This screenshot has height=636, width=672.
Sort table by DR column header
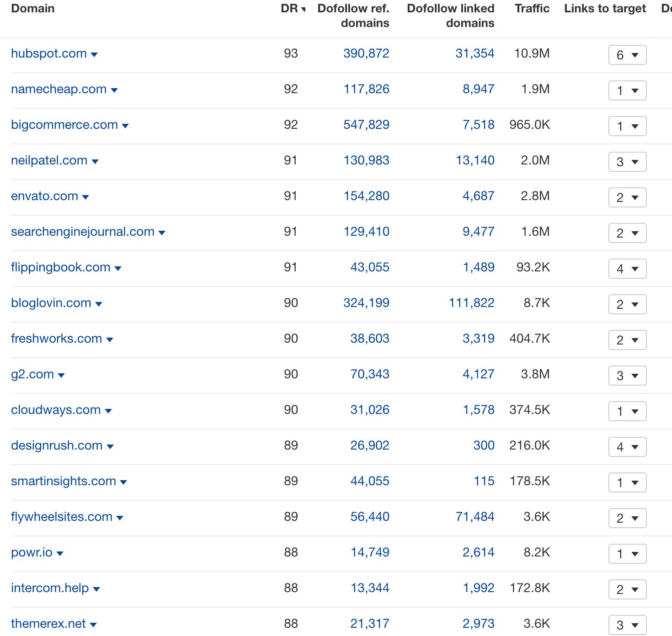[x=293, y=9]
